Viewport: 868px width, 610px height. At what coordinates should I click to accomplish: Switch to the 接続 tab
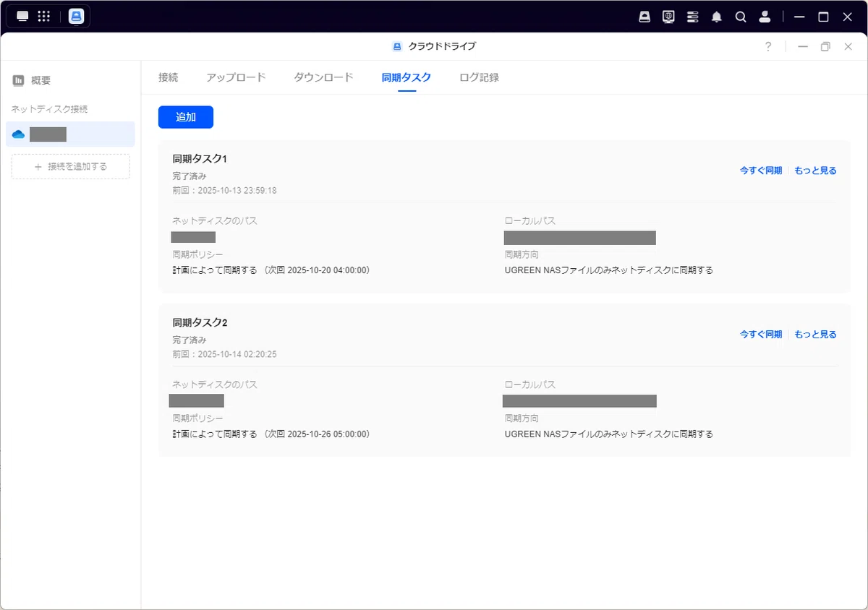click(168, 77)
